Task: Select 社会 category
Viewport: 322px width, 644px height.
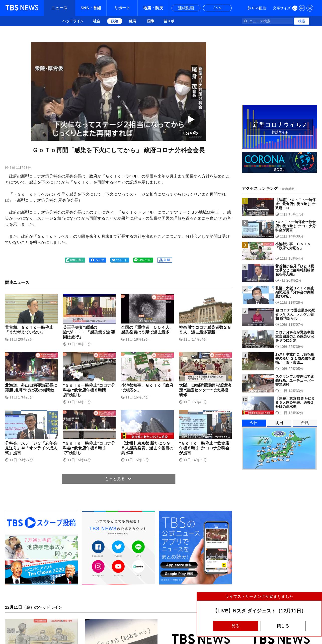Action: point(97,21)
